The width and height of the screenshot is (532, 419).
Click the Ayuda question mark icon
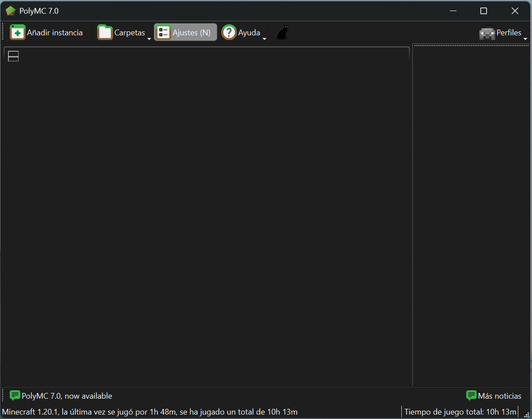click(229, 33)
